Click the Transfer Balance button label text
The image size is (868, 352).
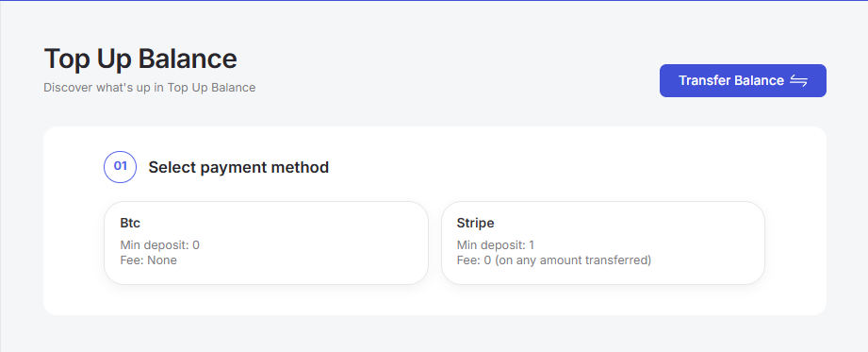coord(731,80)
